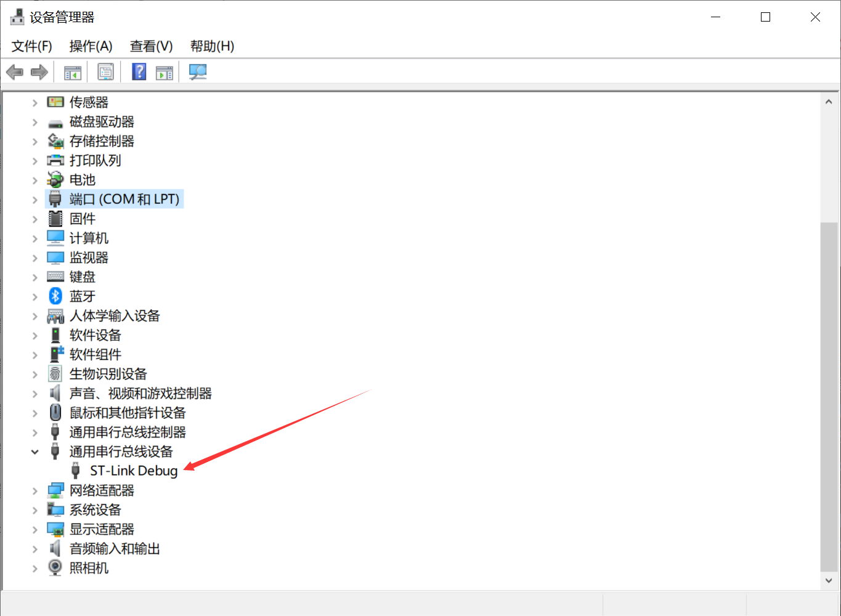Expand the 磁盘驱动器 category
Viewport: 841px width, 616px height.
pyautogui.click(x=35, y=121)
